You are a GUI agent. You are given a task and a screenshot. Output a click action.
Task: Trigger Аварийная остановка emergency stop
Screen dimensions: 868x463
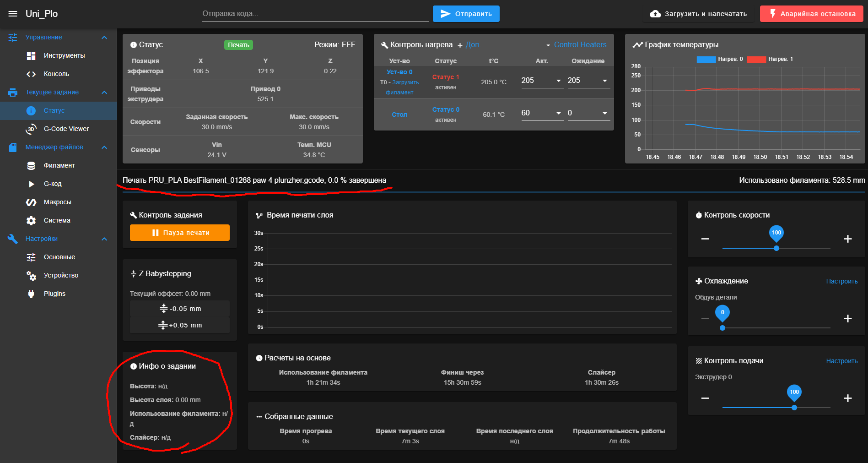(x=811, y=14)
